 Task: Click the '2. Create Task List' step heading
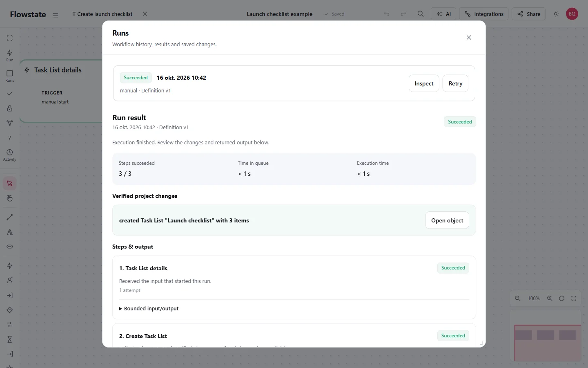click(x=143, y=336)
